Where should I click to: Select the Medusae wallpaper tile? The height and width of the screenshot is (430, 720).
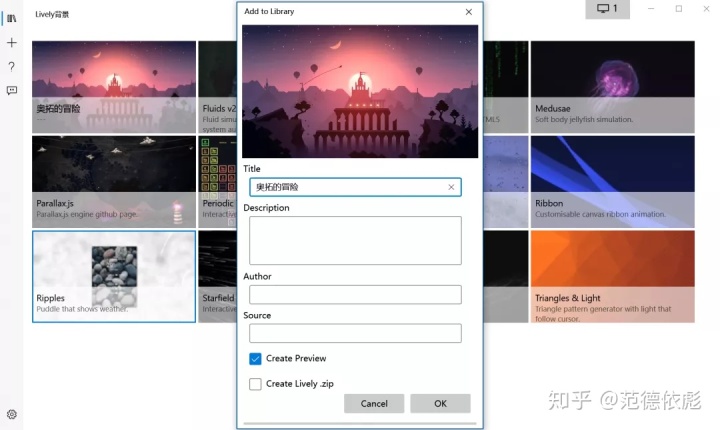tap(613, 87)
